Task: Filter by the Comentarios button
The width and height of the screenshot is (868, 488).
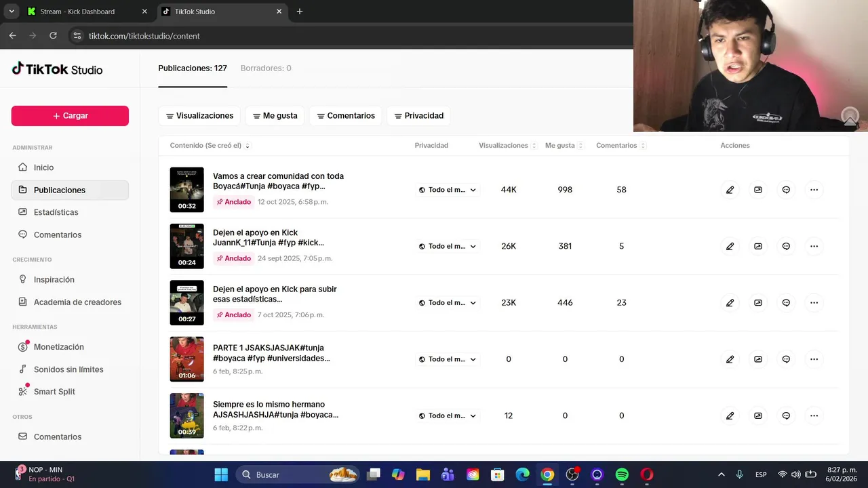Action: coord(346,116)
